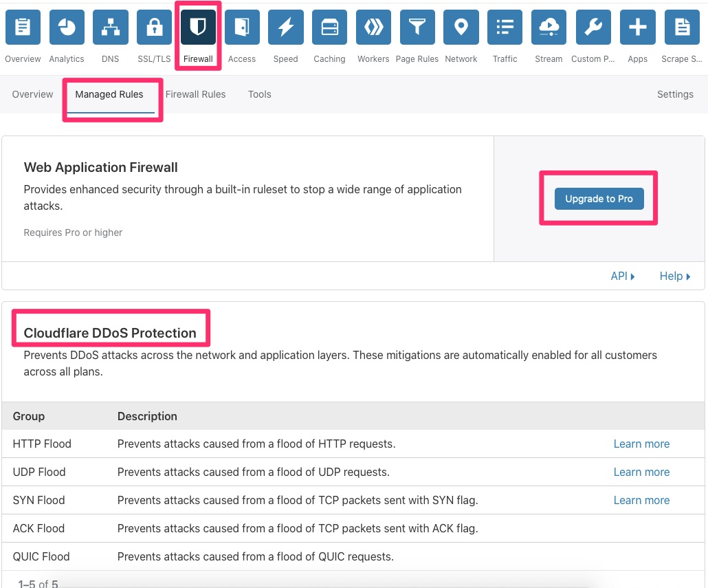
Task: Open SSL/TLS padlock icon
Action: tap(153, 27)
